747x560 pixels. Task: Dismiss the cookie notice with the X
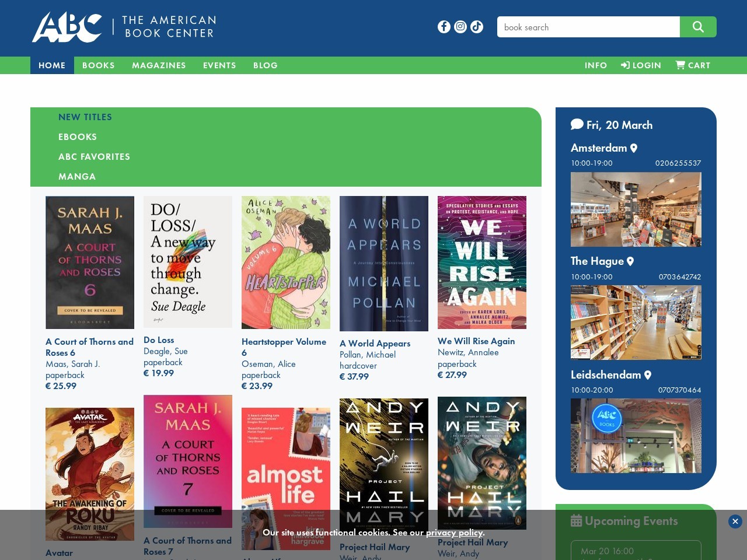tap(735, 521)
